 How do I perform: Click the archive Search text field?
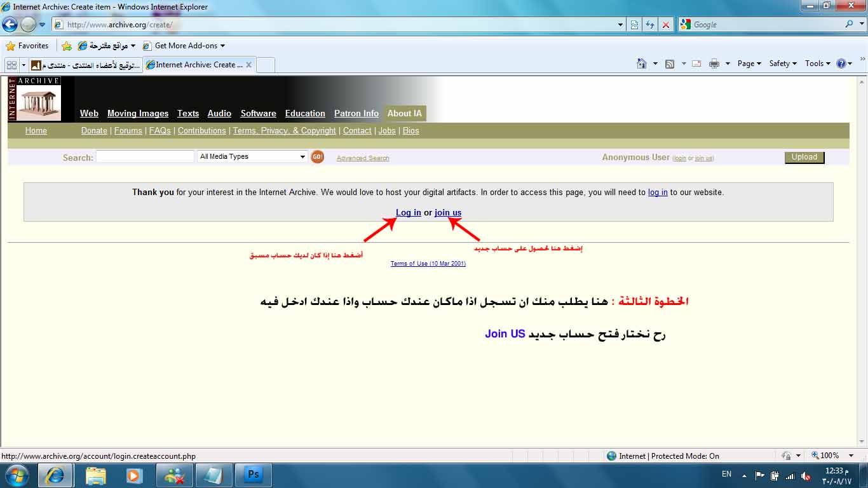coord(145,156)
